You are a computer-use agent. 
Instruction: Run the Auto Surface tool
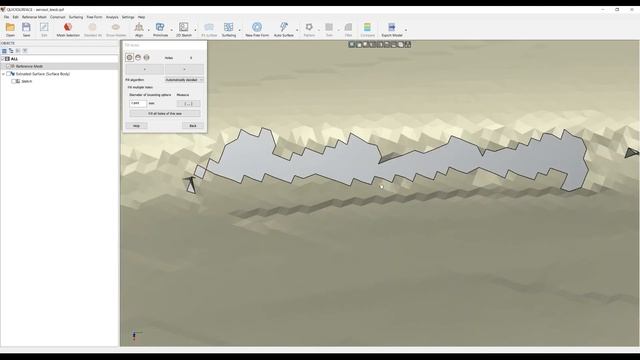tap(284, 28)
